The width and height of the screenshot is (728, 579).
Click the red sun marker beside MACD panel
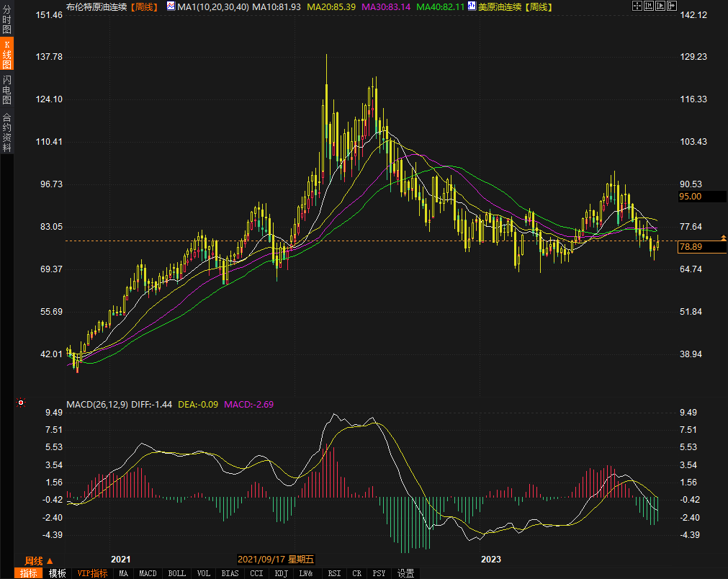pyautogui.click(x=21, y=403)
